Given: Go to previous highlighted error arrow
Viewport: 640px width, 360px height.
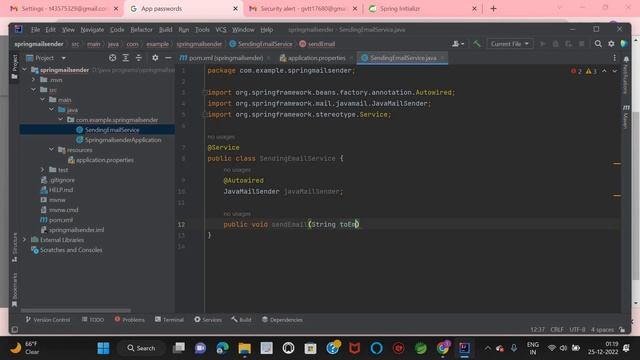Looking at the screenshot, I should (604, 71).
